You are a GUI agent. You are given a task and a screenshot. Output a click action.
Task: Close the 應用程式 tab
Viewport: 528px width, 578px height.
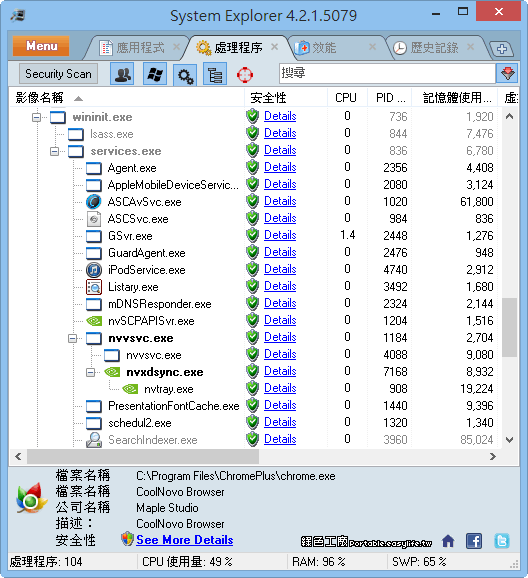tap(177, 47)
